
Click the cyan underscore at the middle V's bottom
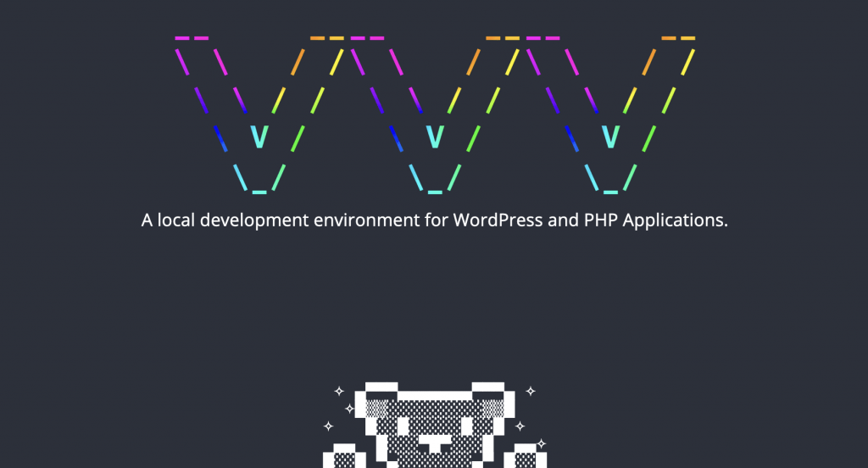(x=434, y=191)
